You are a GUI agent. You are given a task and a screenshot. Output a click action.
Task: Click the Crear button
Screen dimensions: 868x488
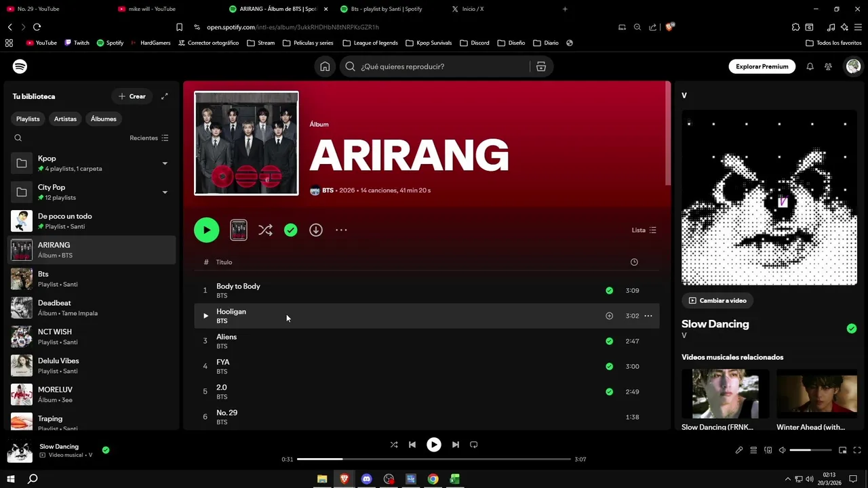[132, 96]
